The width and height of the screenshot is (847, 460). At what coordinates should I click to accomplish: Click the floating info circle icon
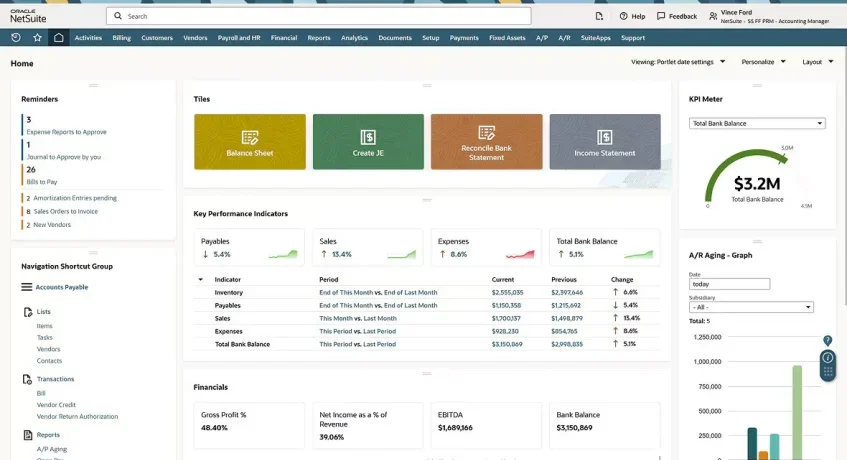click(827, 357)
